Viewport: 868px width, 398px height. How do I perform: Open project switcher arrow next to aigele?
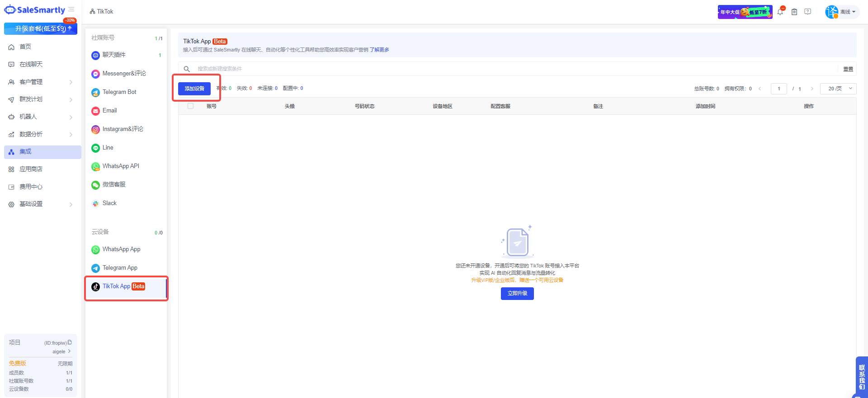[69, 351]
